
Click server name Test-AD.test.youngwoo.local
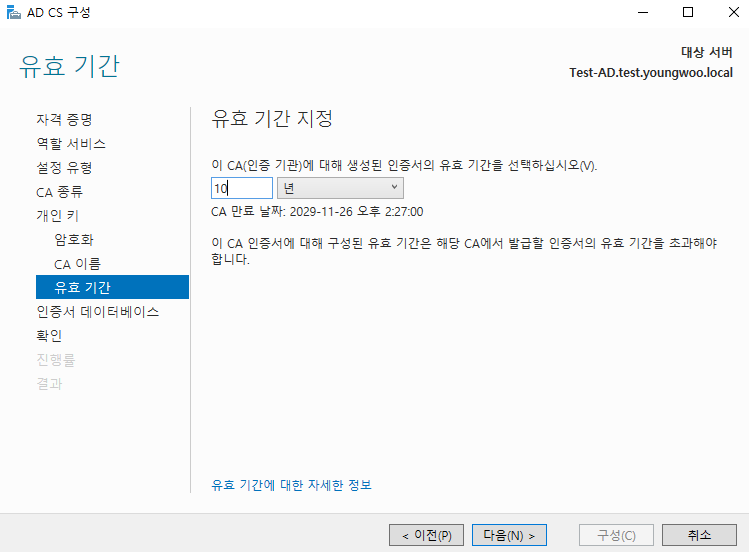click(651, 73)
